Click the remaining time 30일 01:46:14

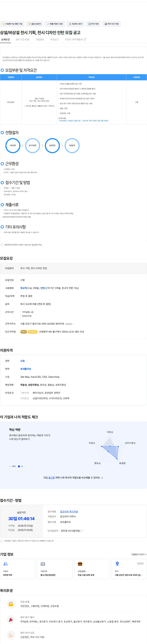21,518
